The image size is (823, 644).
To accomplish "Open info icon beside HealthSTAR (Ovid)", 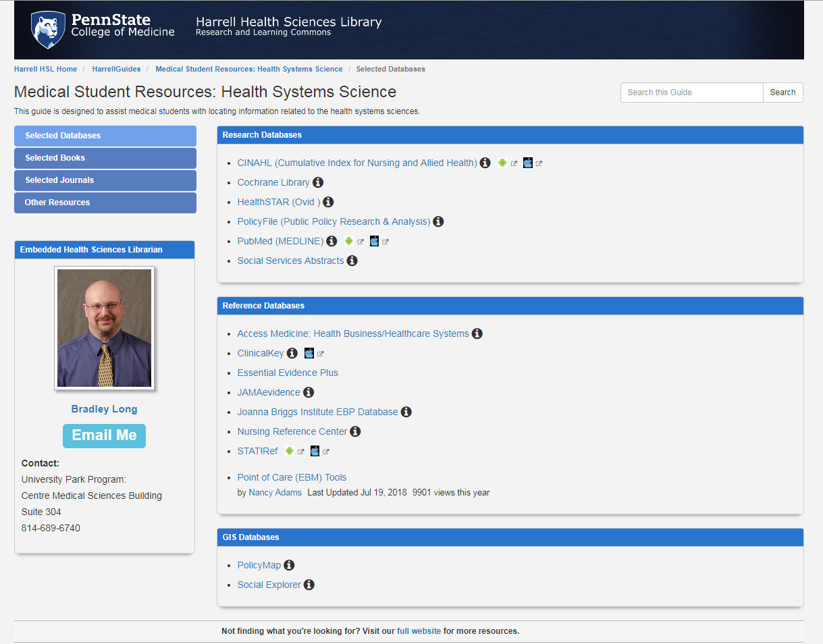I will (x=328, y=201).
